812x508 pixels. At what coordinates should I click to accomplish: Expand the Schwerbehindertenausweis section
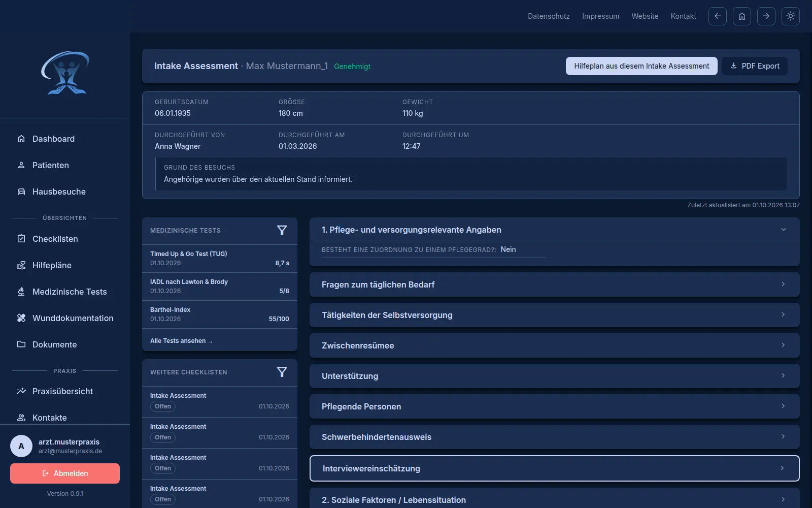coord(555,437)
